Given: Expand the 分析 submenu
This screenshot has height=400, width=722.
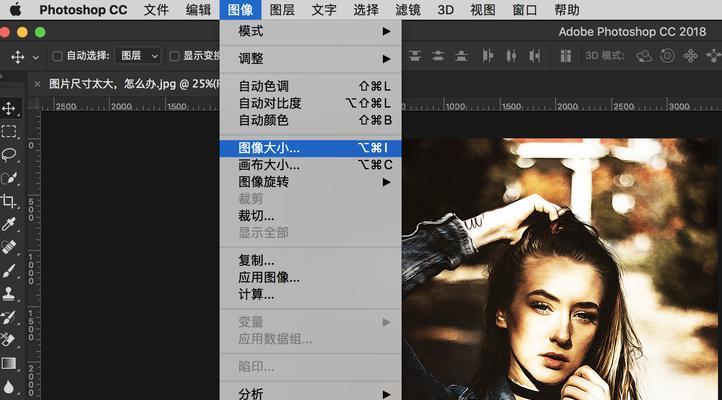Looking at the screenshot, I should 310,394.
